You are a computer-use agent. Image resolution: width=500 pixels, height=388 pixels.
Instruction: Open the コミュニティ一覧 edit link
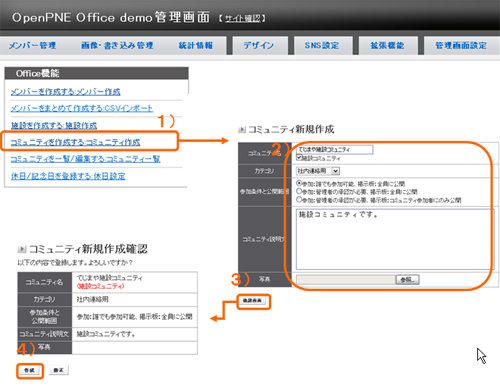pyautogui.click(x=85, y=159)
